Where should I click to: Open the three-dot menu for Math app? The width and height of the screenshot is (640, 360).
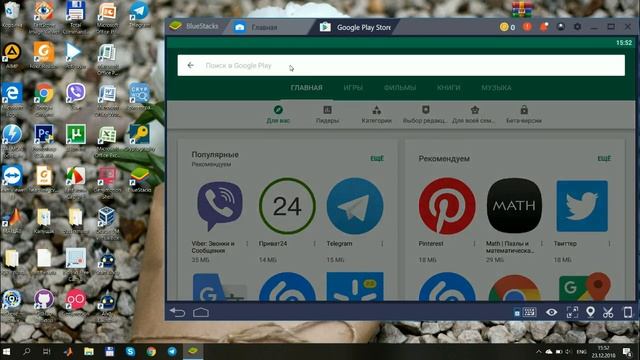542,244
